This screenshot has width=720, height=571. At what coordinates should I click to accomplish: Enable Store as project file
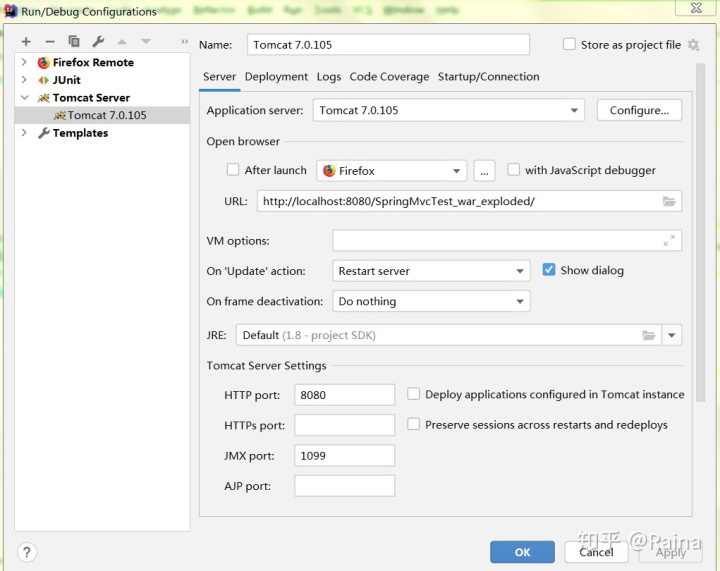point(569,44)
